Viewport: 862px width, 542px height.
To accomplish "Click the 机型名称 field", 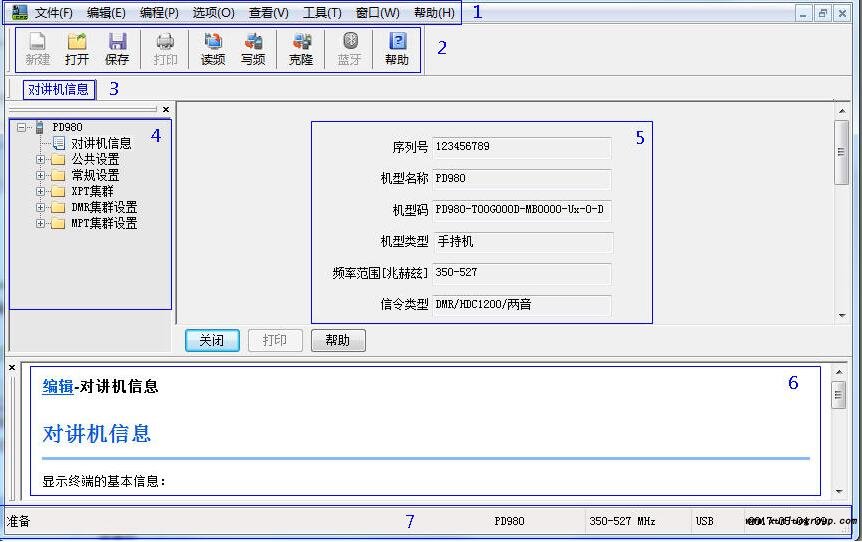I will pyautogui.click(x=522, y=179).
